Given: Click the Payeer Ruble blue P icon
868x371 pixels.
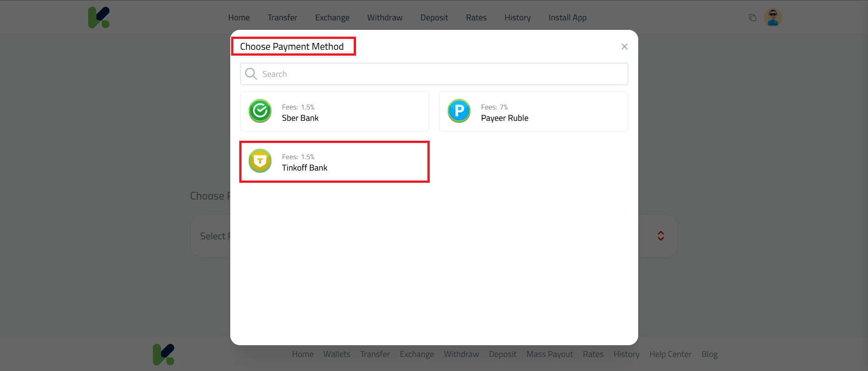Looking at the screenshot, I should 459,111.
